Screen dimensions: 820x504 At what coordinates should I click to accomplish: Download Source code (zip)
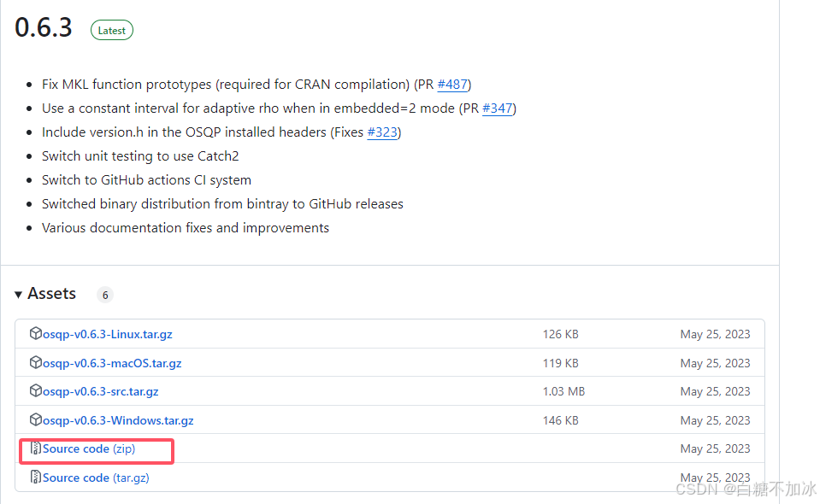click(x=89, y=449)
